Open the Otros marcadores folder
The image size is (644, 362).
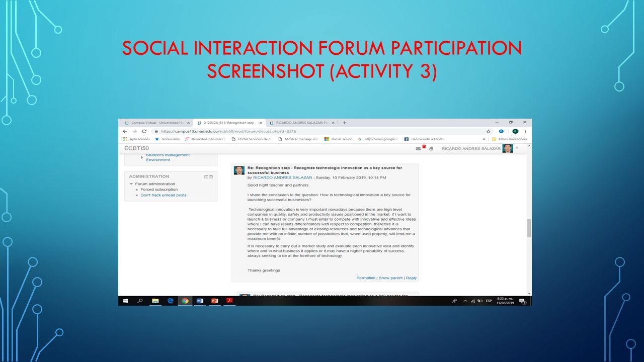510,139
